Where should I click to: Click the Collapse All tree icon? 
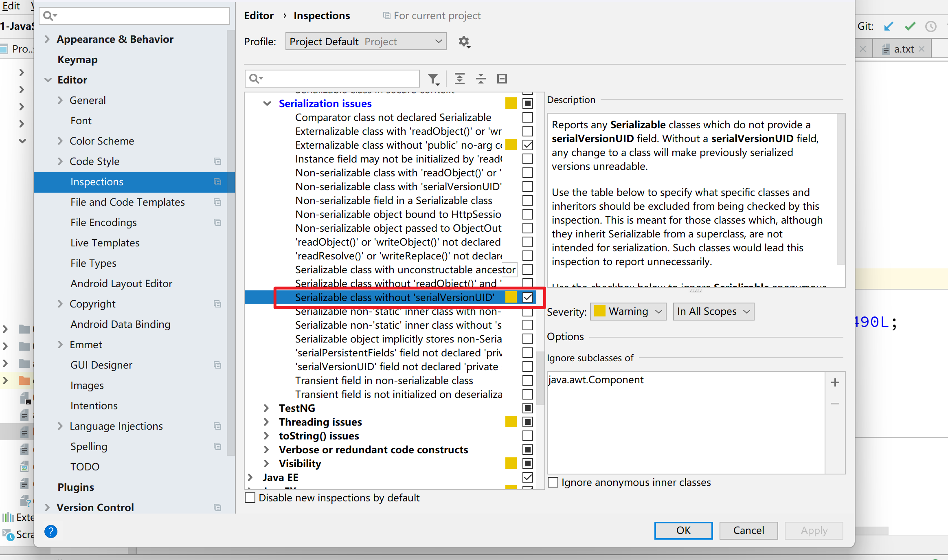[x=481, y=79]
